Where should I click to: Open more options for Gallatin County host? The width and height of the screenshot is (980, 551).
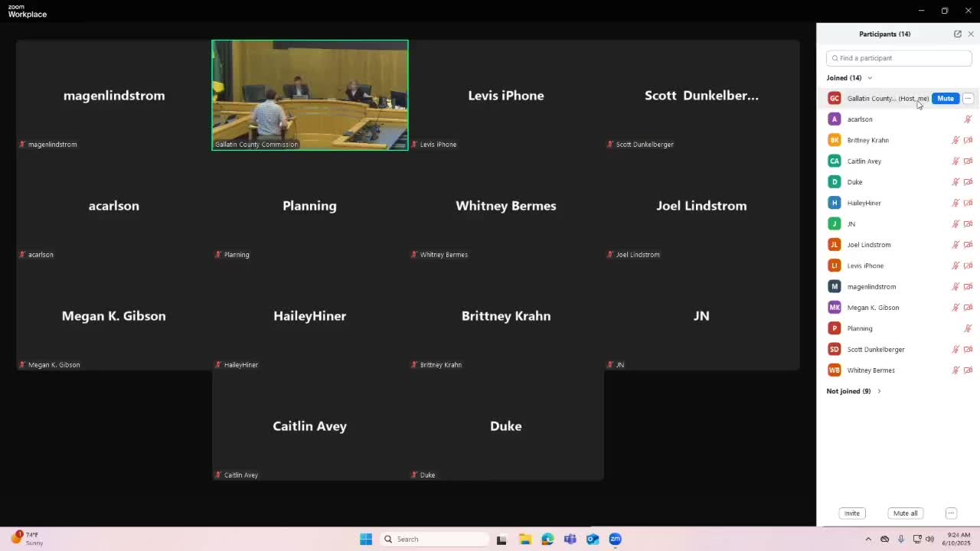(x=968, y=99)
